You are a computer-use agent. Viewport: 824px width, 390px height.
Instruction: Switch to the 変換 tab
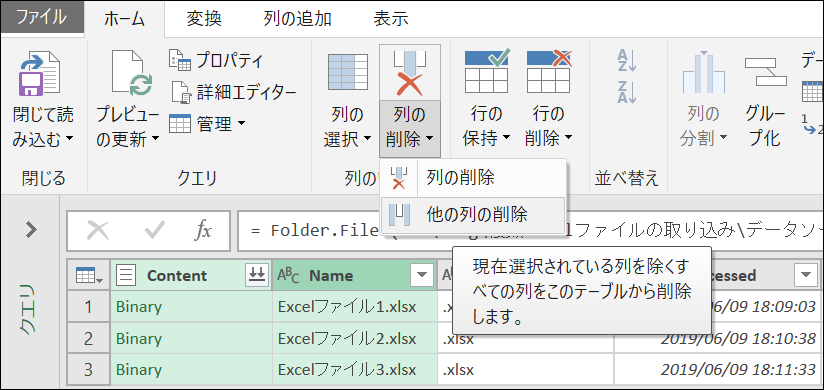pyautogui.click(x=204, y=19)
